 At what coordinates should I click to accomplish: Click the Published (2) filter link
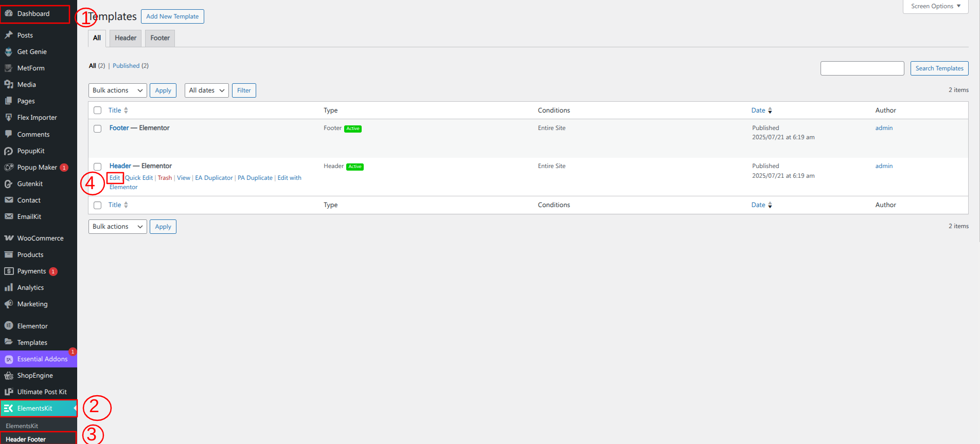131,66
